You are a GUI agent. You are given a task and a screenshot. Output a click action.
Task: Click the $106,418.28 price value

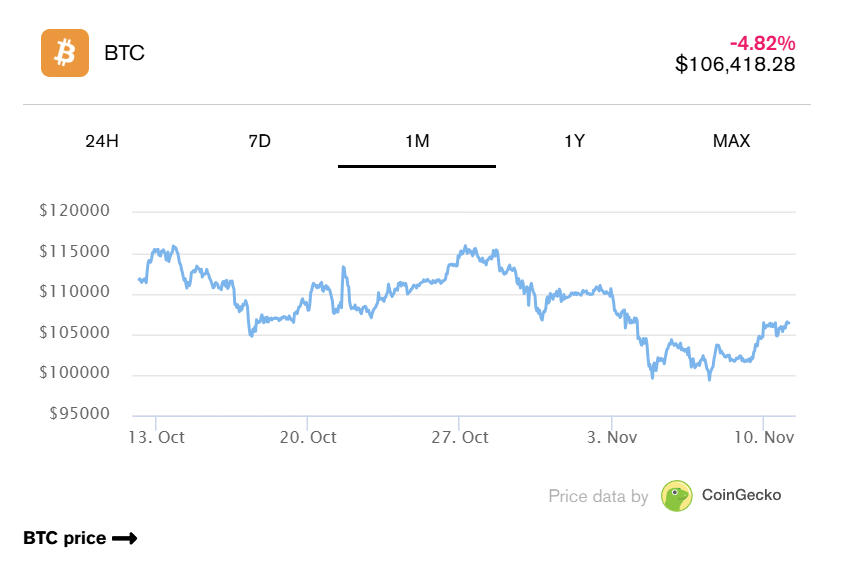pos(735,65)
